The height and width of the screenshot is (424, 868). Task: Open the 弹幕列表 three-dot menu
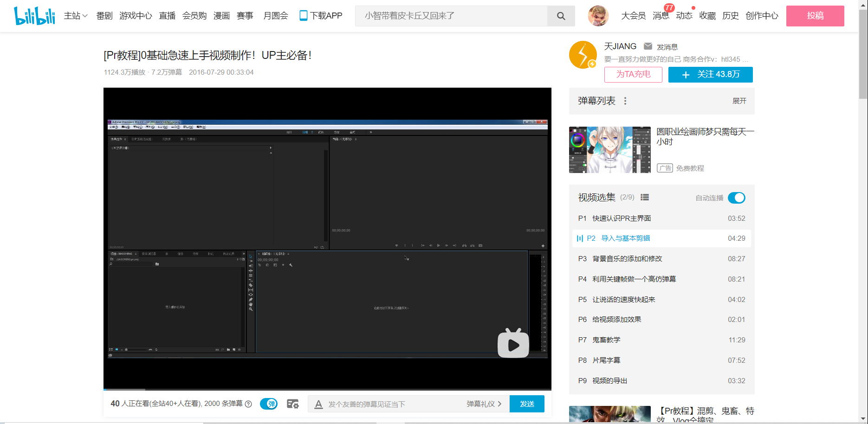(625, 101)
